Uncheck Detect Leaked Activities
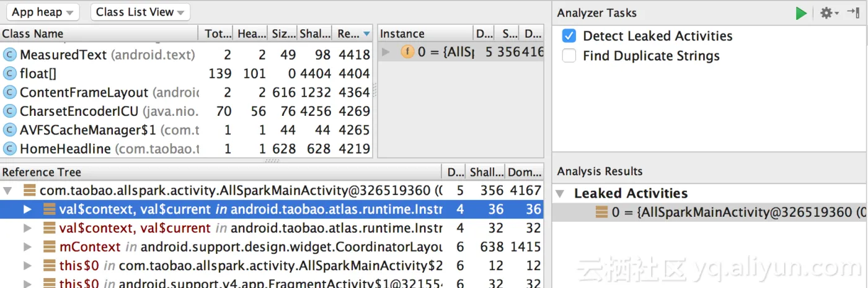The image size is (868, 288). tap(569, 36)
